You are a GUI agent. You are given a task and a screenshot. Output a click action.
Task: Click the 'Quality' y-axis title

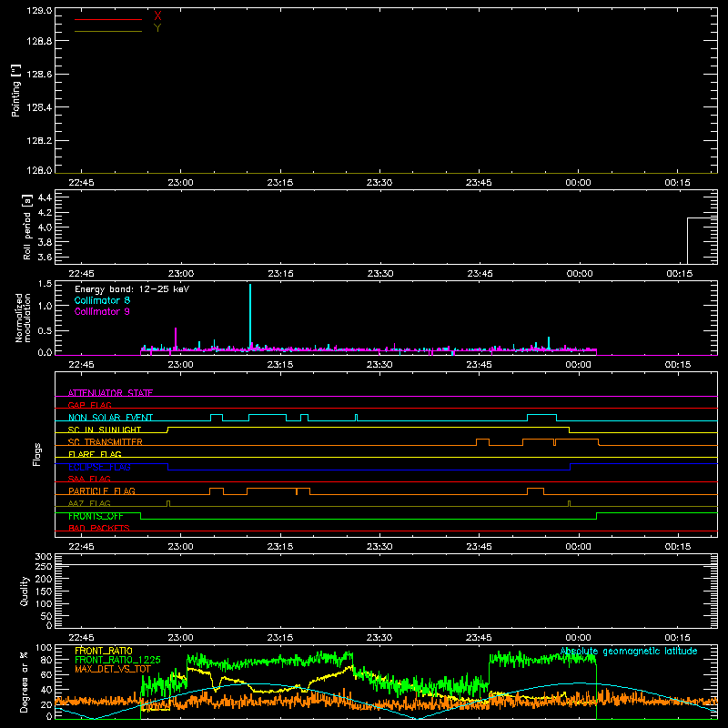click(25, 591)
